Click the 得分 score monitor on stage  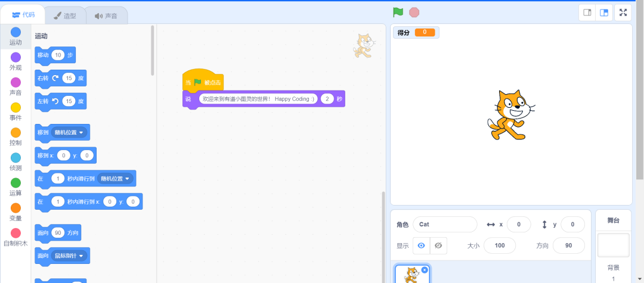[416, 32]
